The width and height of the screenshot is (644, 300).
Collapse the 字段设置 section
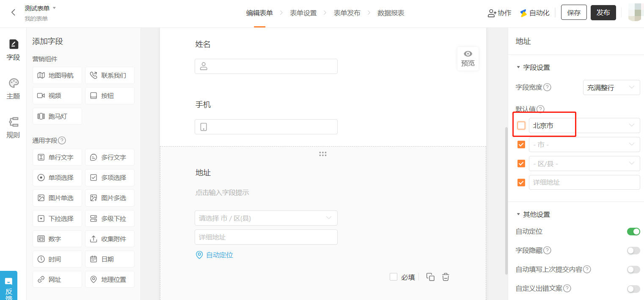click(x=533, y=68)
